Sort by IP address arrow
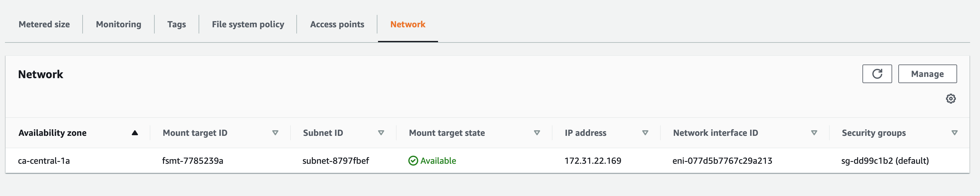980x196 pixels. (645, 133)
